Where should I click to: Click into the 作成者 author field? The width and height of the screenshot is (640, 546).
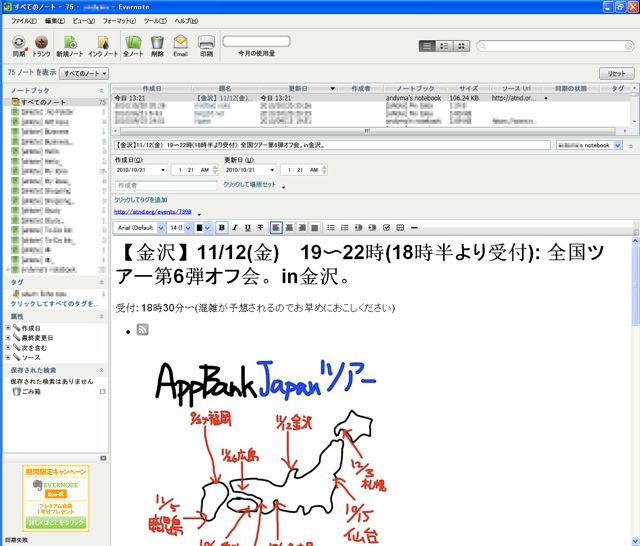pos(166,186)
